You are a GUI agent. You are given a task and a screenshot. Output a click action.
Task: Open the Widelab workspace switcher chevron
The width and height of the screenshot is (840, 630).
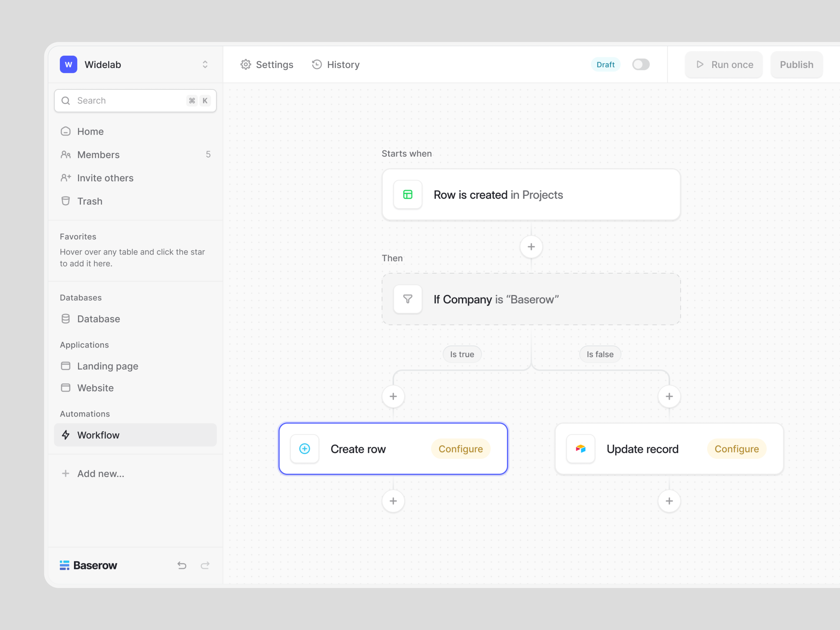point(205,65)
